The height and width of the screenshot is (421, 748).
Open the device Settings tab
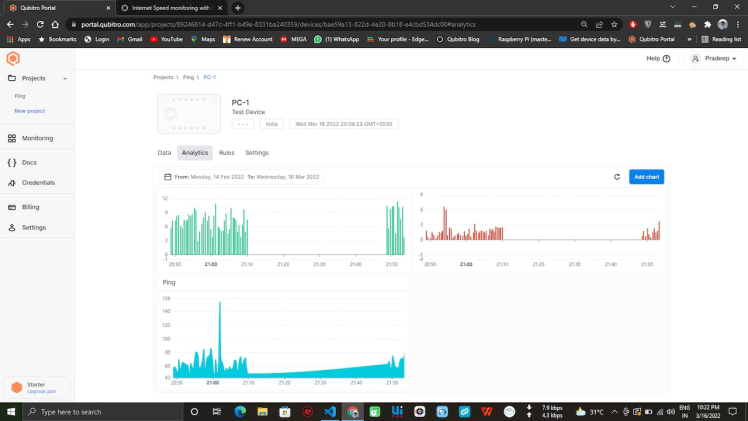[257, 153]
